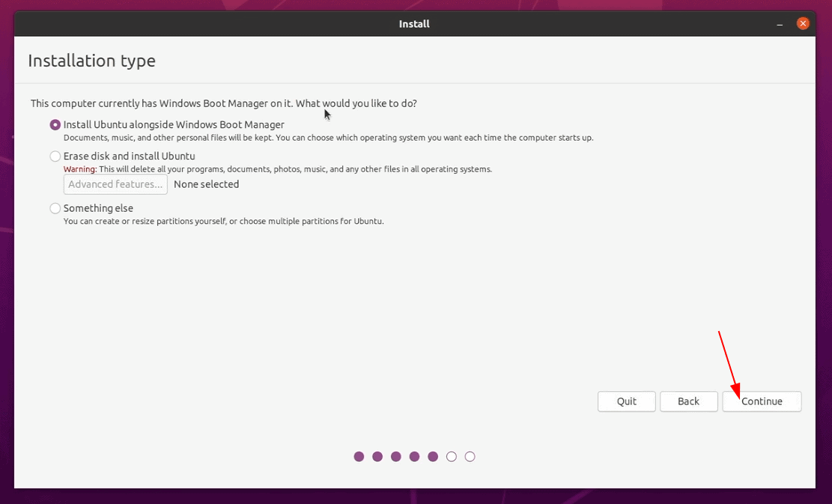Minimize the Install window
Image resolution: width=832 pixels, height=504 pixels.
click(x=780, y=23)
